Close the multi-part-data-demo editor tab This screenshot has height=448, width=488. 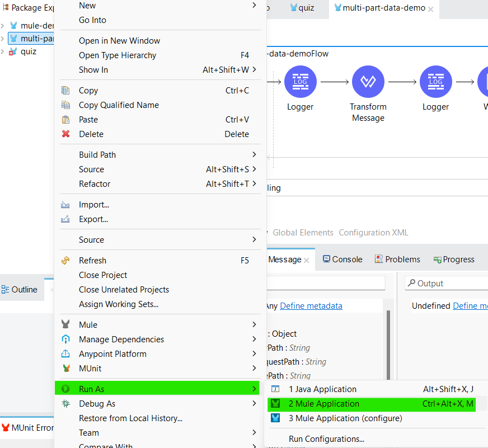coord(431,10)
